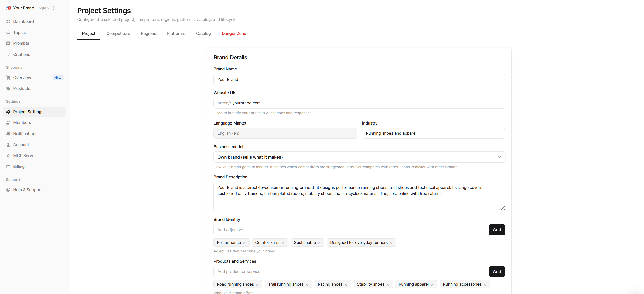644x294 pixels.
Task: Remove the Road running shoes tag
Action: tap(257, 285)
